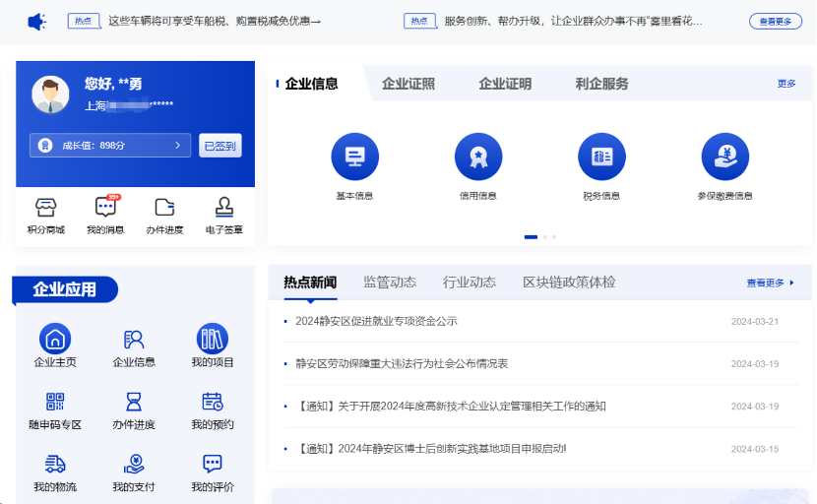Open 我的预约 appointment calendar icon

click(213, 402)
